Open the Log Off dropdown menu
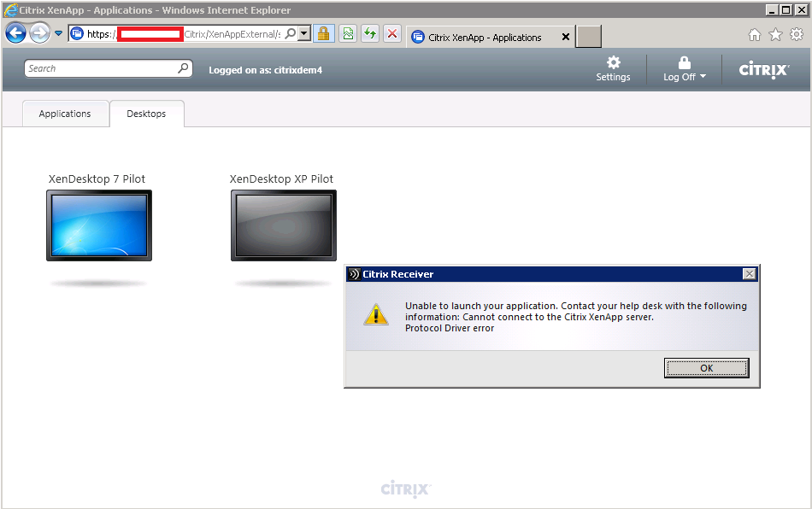This screenshot has height=509, width=812. (x=684, y=69)
